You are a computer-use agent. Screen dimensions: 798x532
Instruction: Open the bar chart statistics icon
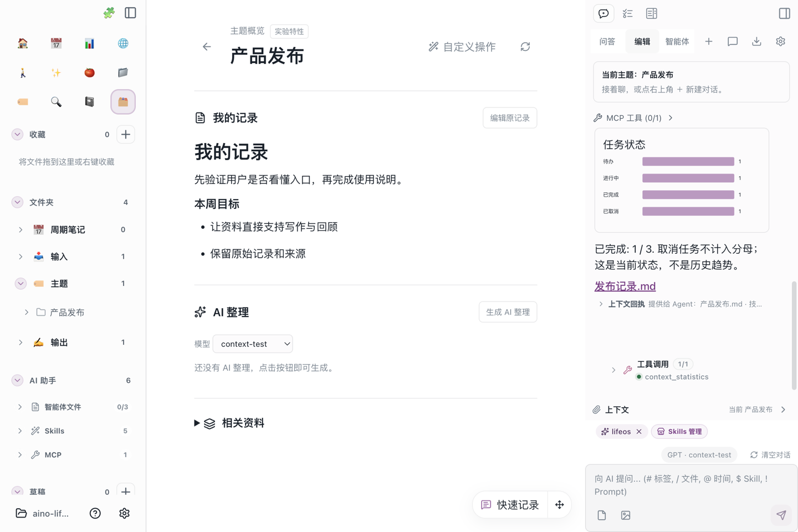coord(89,43)
